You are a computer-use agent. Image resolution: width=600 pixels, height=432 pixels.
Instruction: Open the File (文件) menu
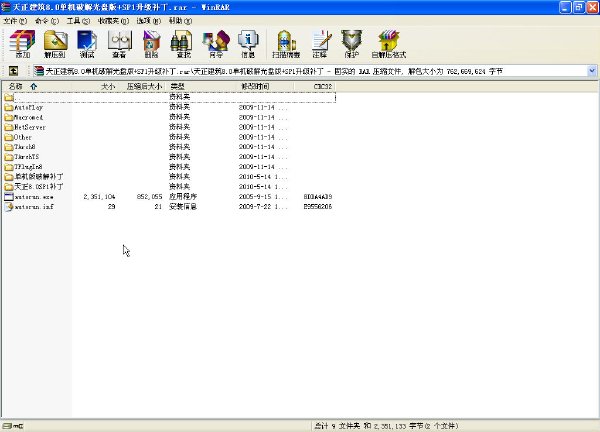tap(15, 21)
